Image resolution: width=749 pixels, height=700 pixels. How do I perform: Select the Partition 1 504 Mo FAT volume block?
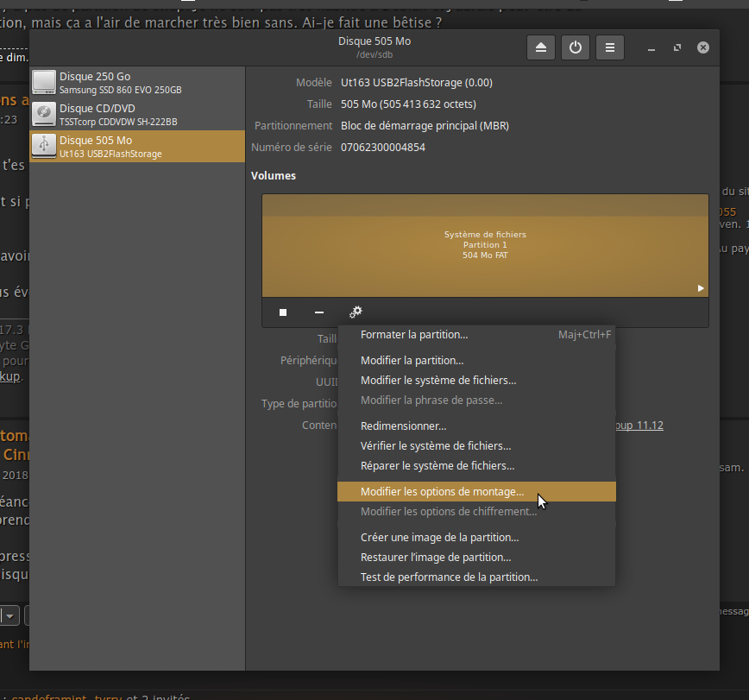(x=485, y=245)
